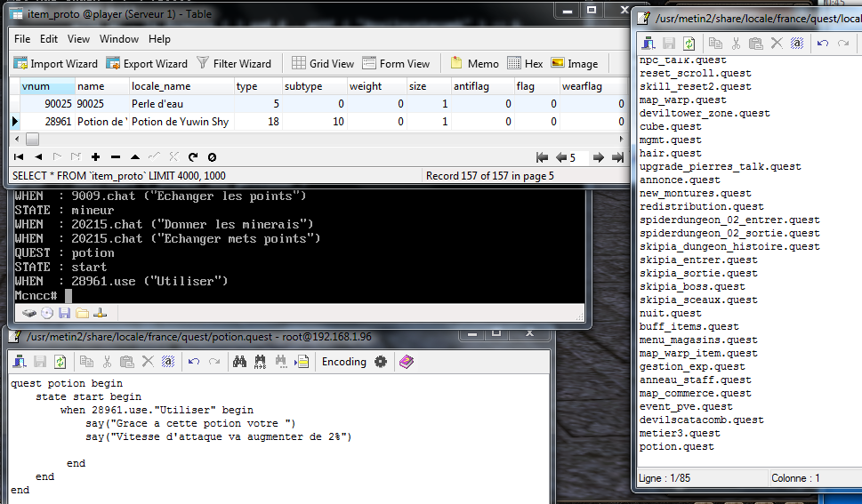Open Export Wizard in table toolbar

pos(147,64)
